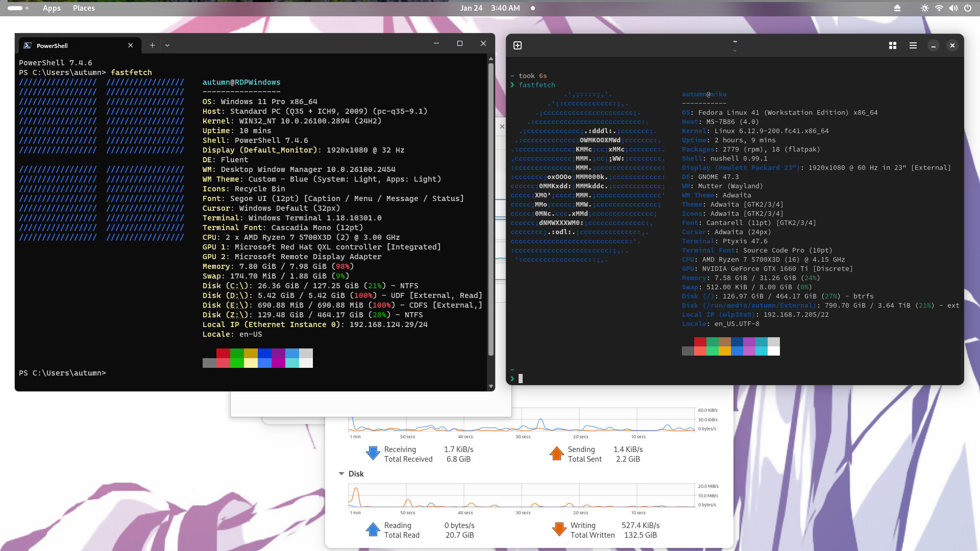
Task: Click the 'Total Received' label
Action: pyautogui.click(x=408, y=459)
